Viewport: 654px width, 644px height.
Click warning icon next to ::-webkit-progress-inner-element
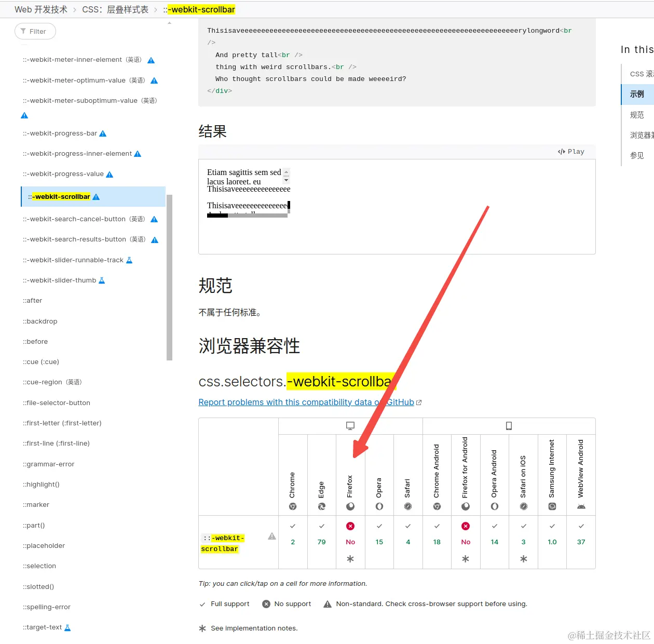coord(138,154)
